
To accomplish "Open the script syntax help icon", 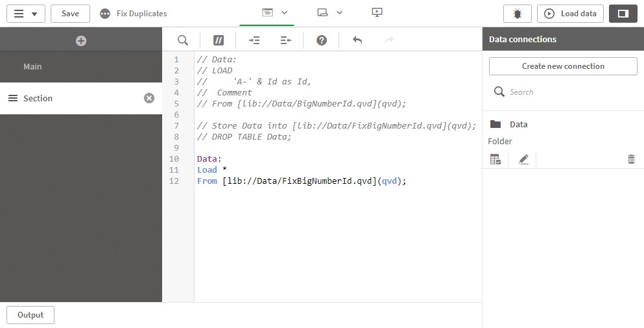I will point(322,40).
